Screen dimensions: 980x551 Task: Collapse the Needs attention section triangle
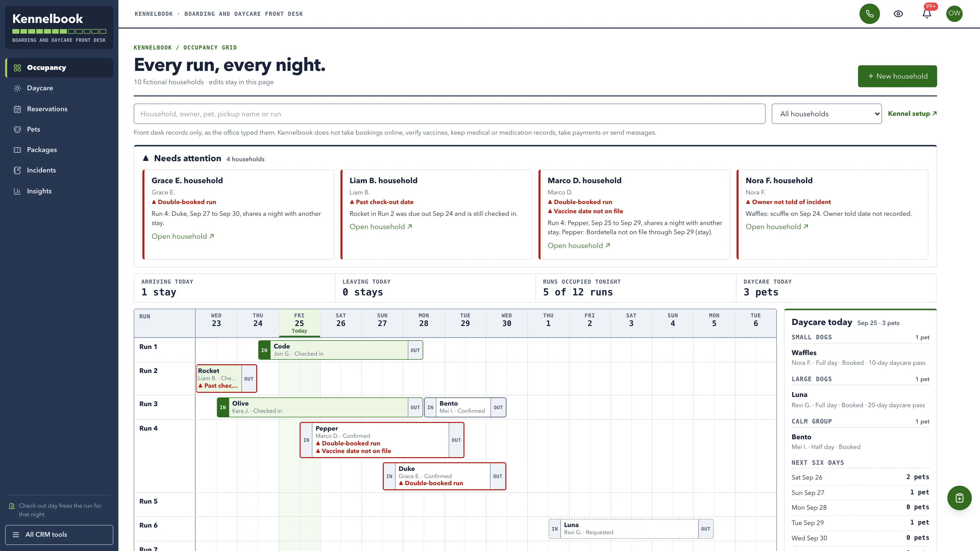point(146,158)
